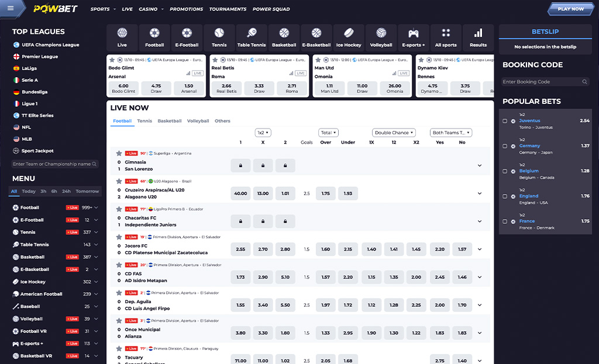Select the Basketball icon tile
Image resolution: width=599 pixels, height=364 pixels.
click(x=284, y=38)
